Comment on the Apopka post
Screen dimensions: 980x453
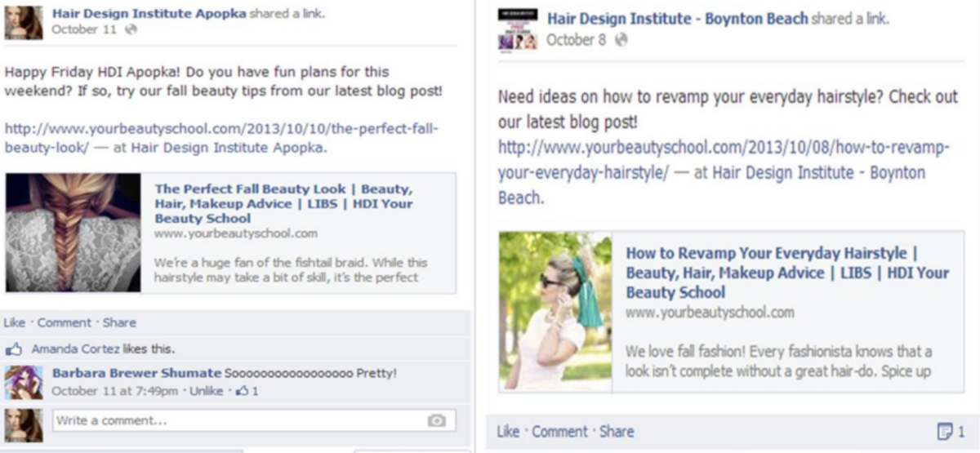coord(65,322)
